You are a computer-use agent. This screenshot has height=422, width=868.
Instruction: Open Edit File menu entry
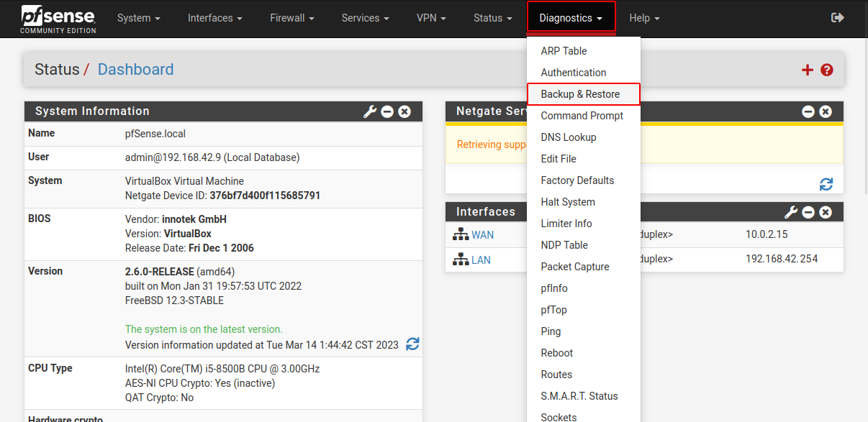[x=584, y=159]
